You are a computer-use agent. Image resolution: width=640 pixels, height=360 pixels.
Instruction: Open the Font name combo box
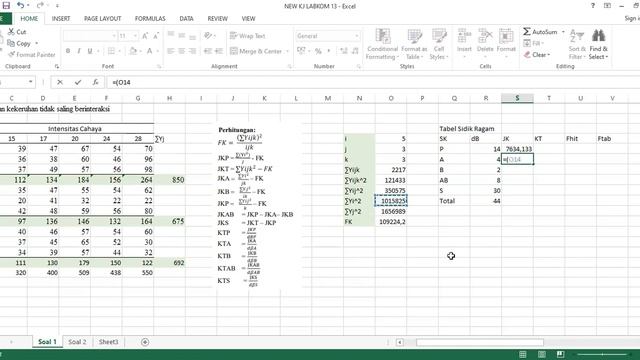click(90, 36)
